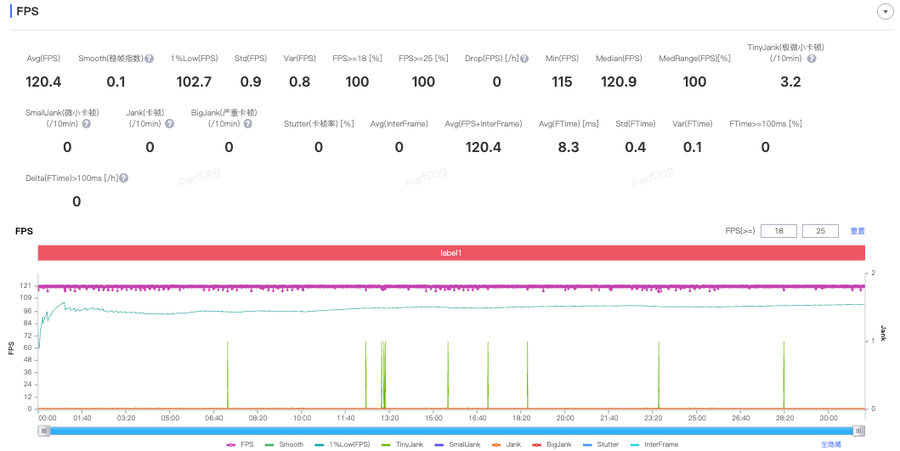Click help icon next to Smooth metric
Screen dimensions: 900x451
tap(149, 59)
